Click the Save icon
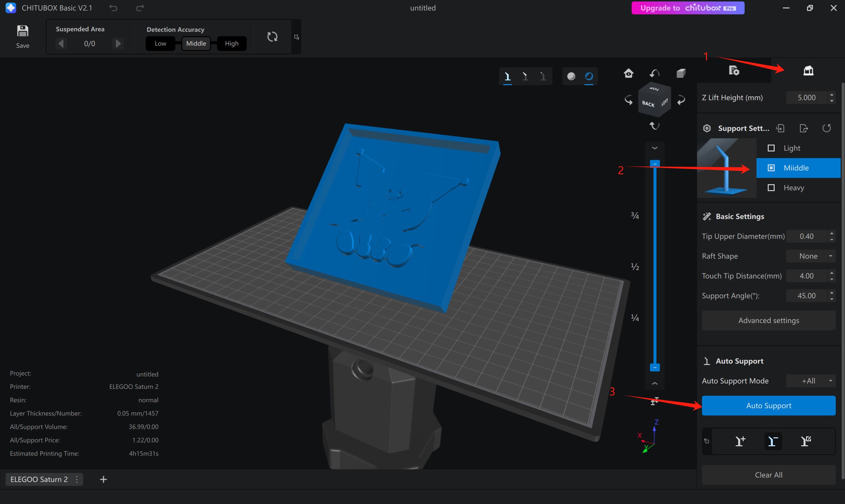This screenshot has width=845, height=504. coord(22,31)
